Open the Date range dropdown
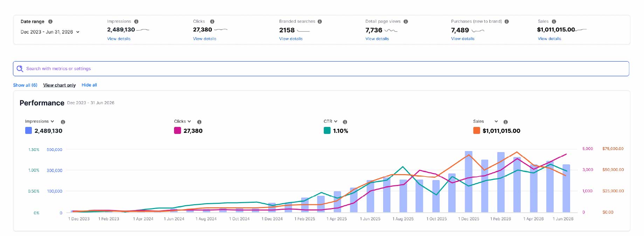This screenshot has height=236, width=644. [50, 32]
